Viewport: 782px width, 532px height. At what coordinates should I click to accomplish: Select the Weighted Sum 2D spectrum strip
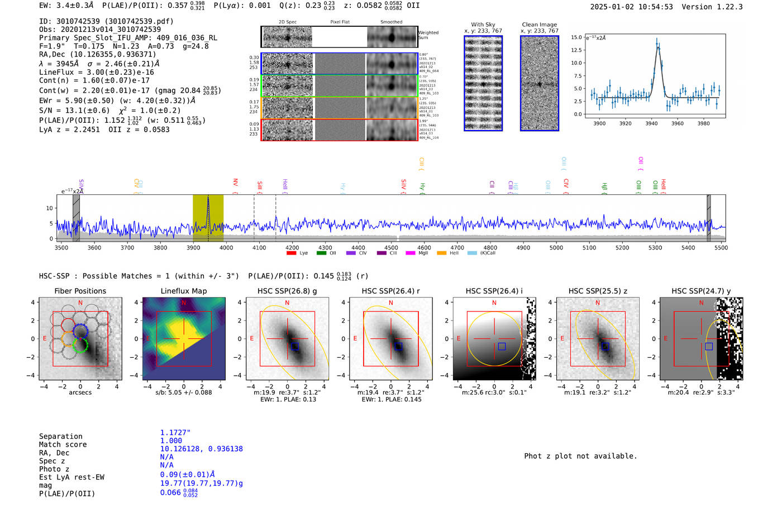(x=339, y=37)
